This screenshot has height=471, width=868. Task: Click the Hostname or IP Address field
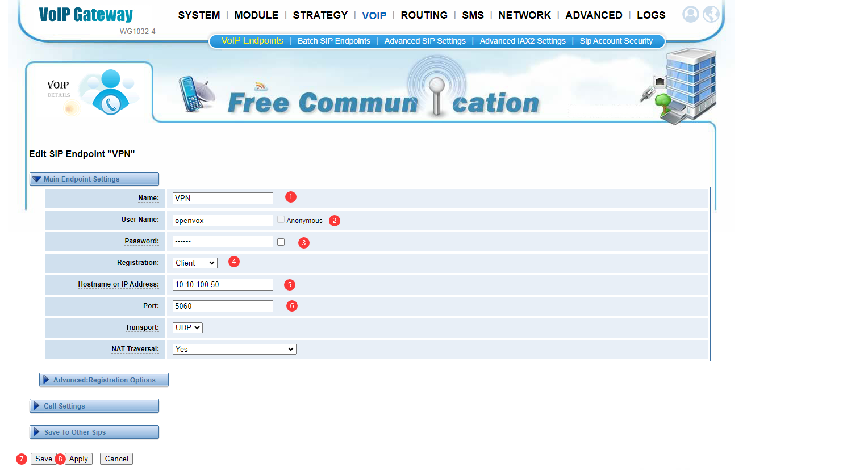(x=223, y=284)
